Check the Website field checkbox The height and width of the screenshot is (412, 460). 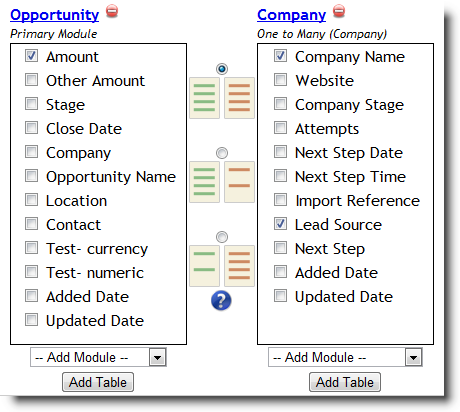[x=280, y=80]
